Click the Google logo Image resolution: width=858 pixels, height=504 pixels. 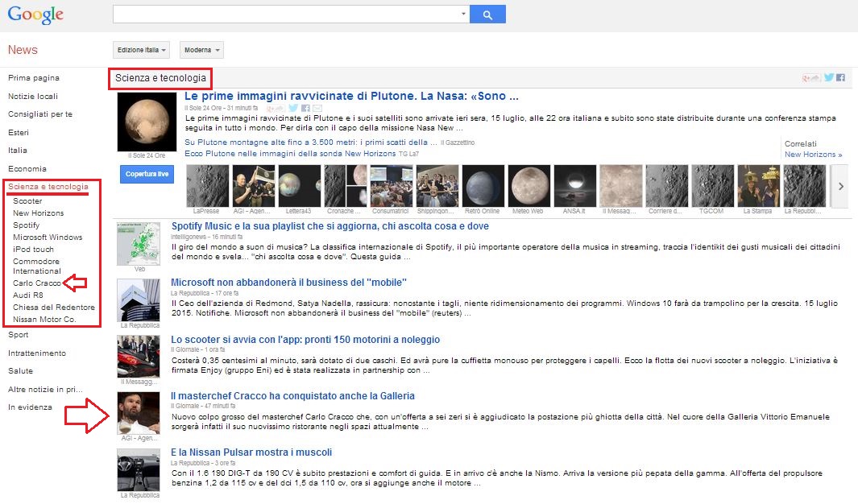[35, 14]
